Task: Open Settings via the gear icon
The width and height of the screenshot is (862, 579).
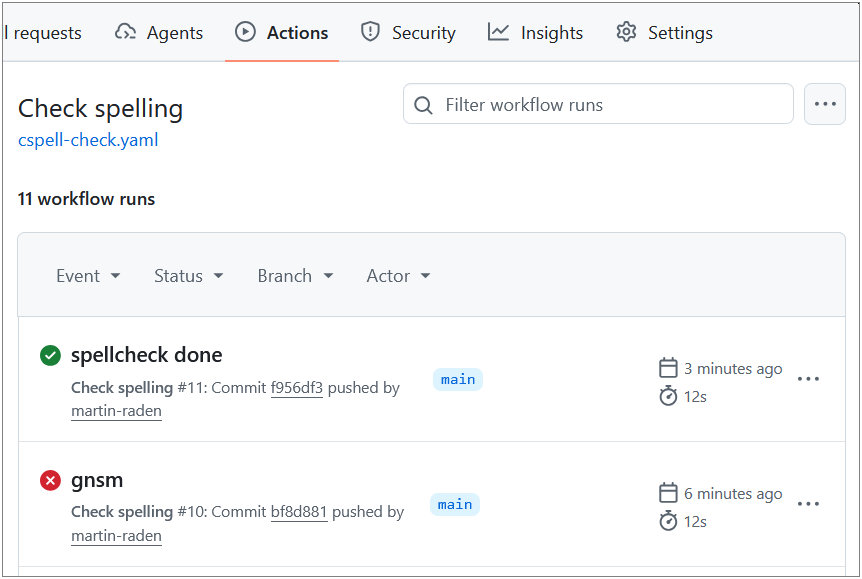Action: [626, 32]
